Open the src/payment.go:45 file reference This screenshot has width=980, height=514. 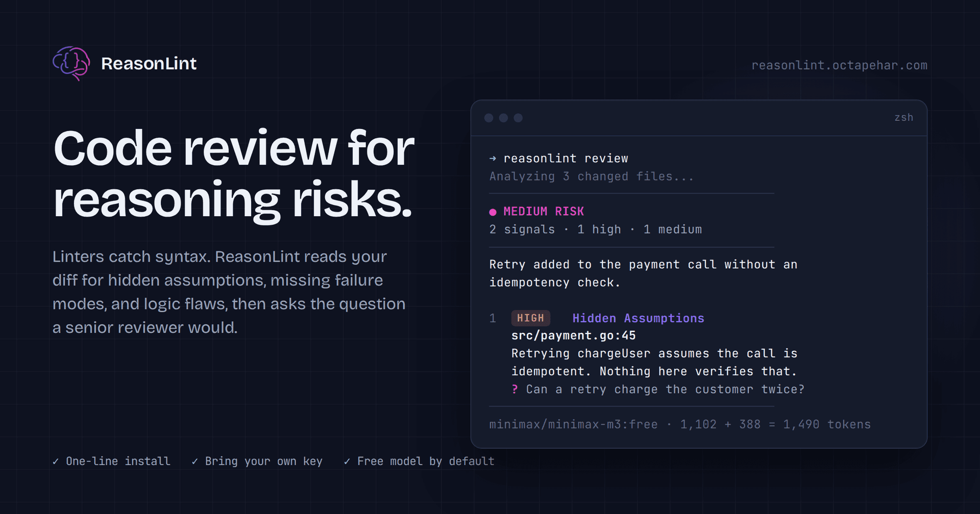point(574,336)
